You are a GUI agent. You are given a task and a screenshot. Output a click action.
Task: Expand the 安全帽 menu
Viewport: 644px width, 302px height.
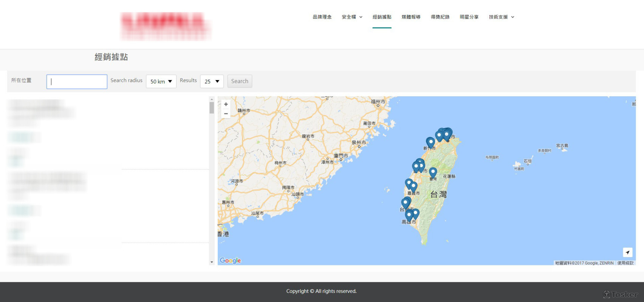pos(352,17)
